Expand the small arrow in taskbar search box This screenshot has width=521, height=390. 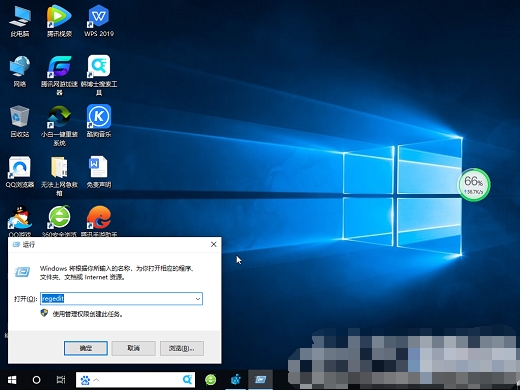tap(96, 380)
